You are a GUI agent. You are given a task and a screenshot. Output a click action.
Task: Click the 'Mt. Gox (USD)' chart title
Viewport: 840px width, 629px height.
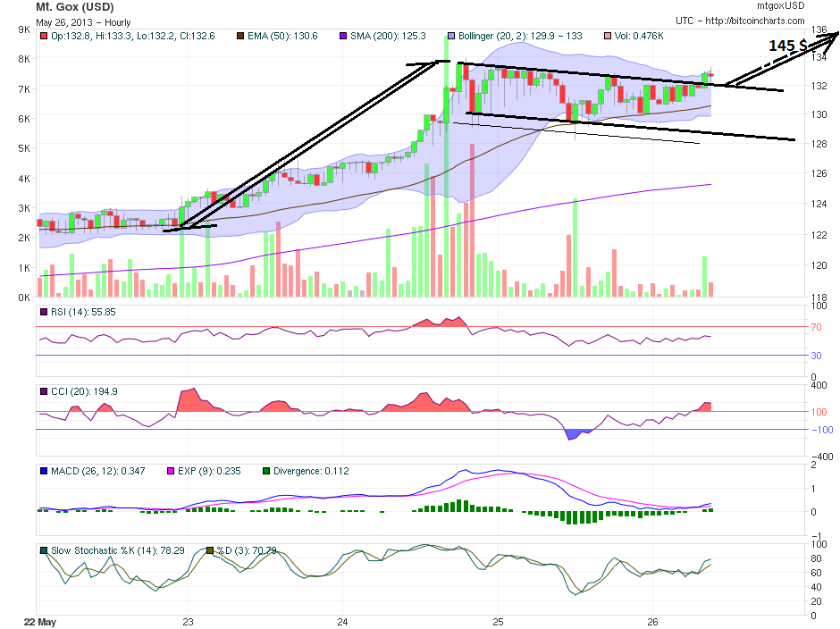[x=75, y=7]
